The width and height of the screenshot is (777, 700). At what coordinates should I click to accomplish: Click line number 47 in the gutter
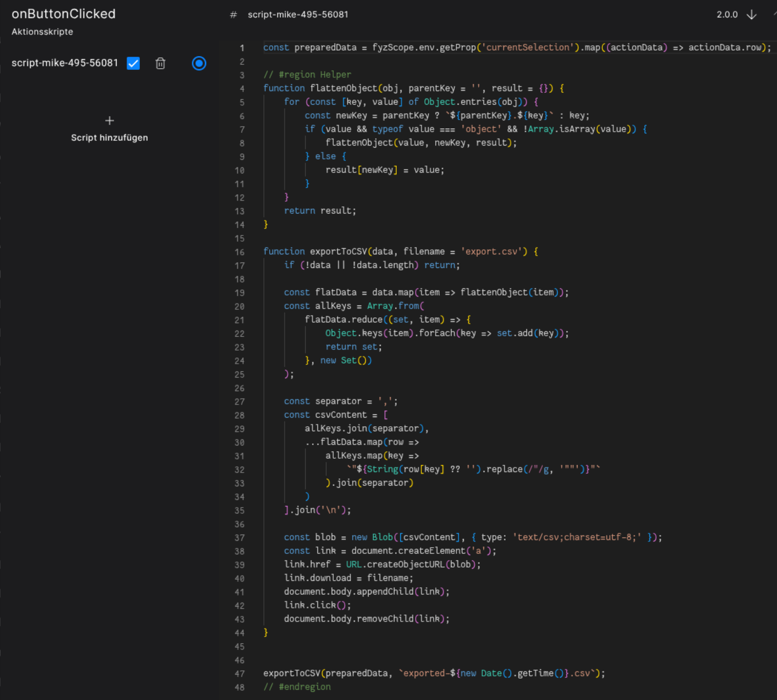pos(239,673)
